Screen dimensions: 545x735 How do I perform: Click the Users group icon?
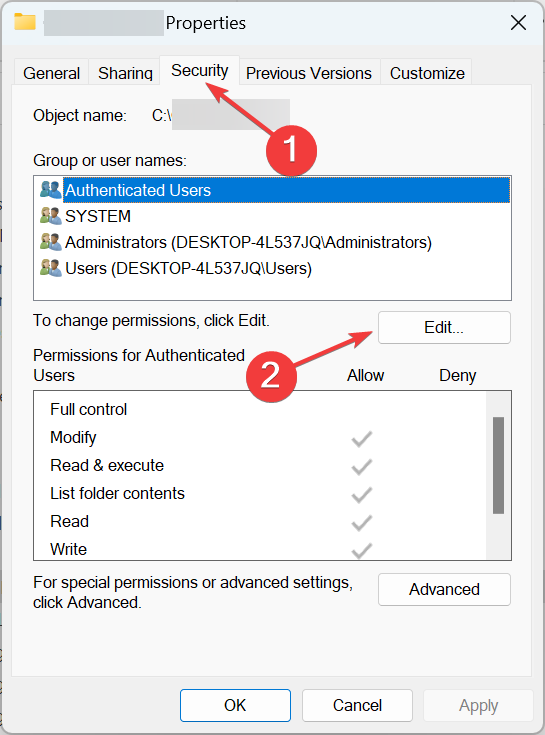pyautogui.click(x=51, y=268)
